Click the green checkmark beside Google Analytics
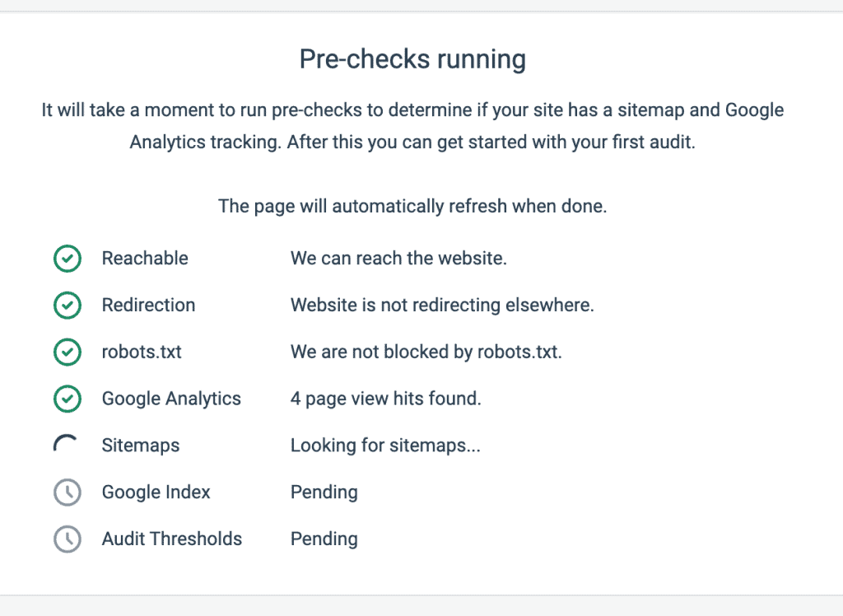Viewport: 843px width, 616px height. point(68,399)
